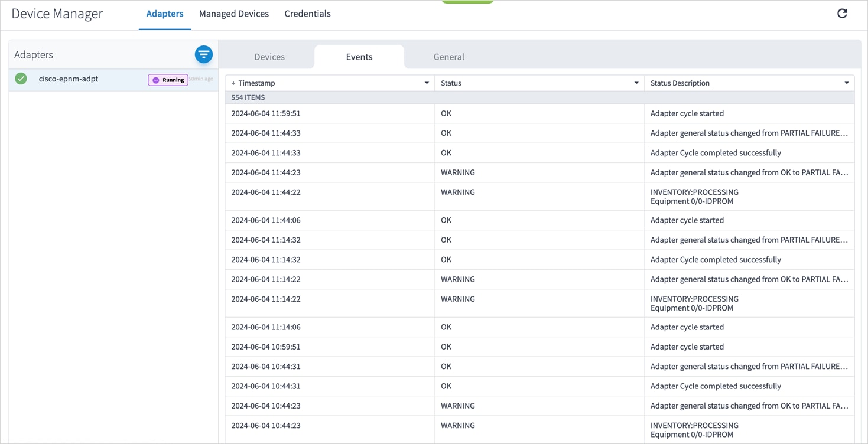
Task: Open the Timestamp column dropdown
Action: (x=427, y=83)
